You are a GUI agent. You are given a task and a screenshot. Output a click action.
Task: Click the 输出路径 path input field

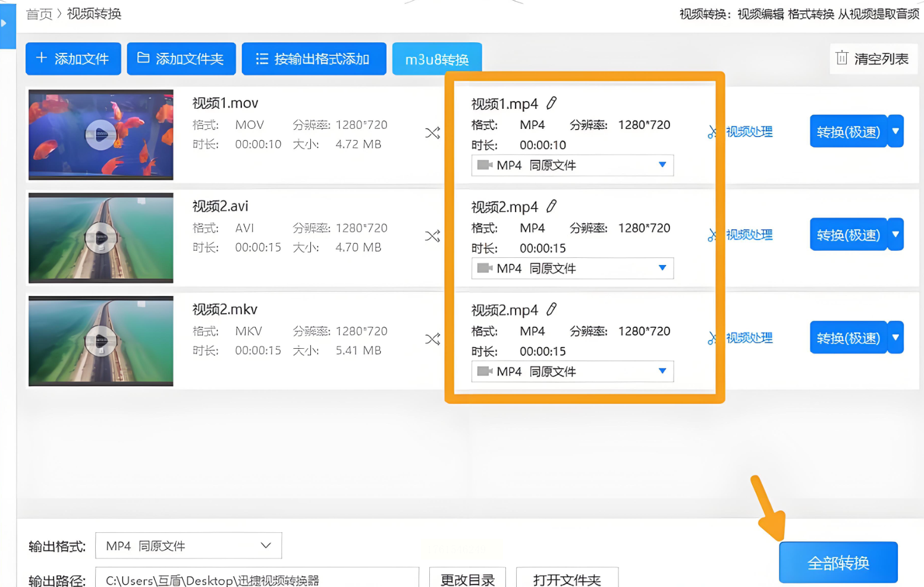[x=257, y=579]
